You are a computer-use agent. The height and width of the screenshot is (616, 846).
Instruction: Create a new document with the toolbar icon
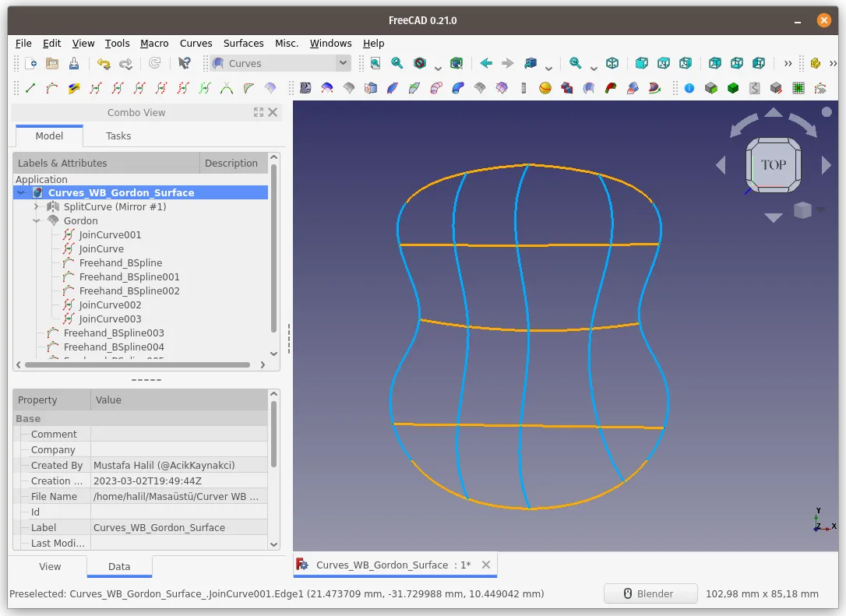tap(30, 64)
